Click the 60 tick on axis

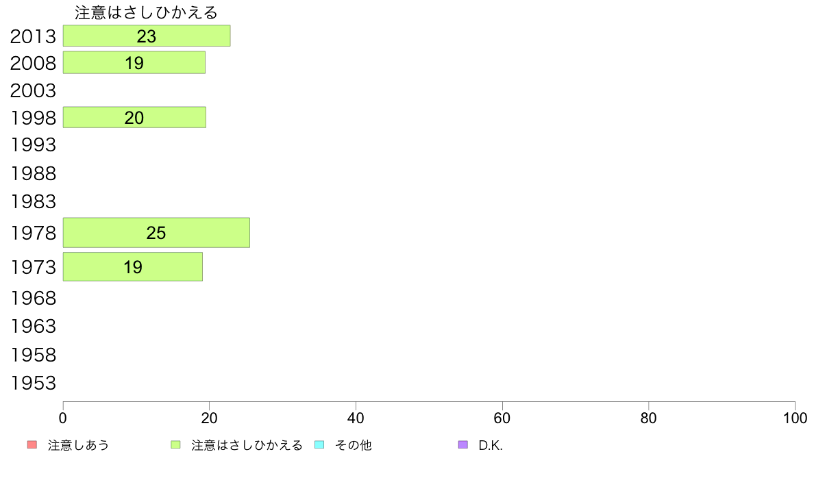click(502, 418)
